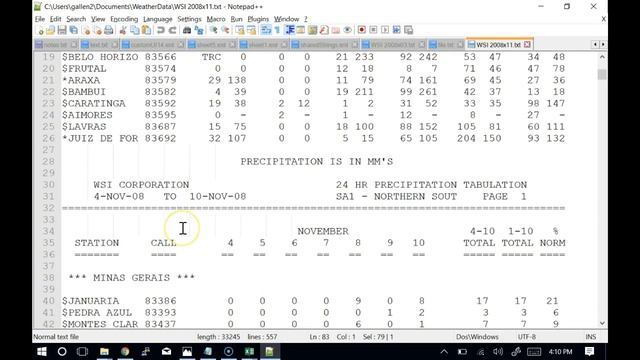Open the Encoding menu

coord(124,19)
